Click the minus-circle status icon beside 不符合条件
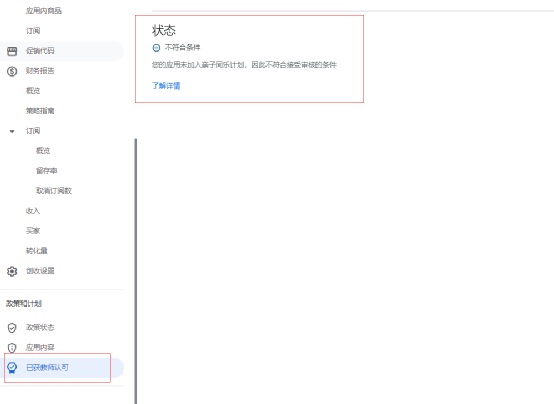This screenshot has width=554, height=404. pos(156,48)
